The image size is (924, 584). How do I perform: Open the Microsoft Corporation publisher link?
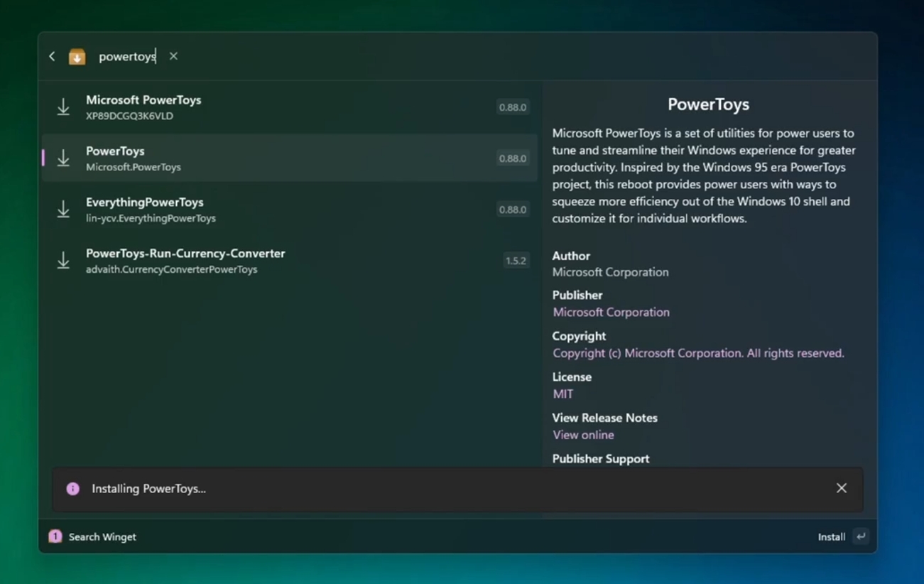point(611,312)
